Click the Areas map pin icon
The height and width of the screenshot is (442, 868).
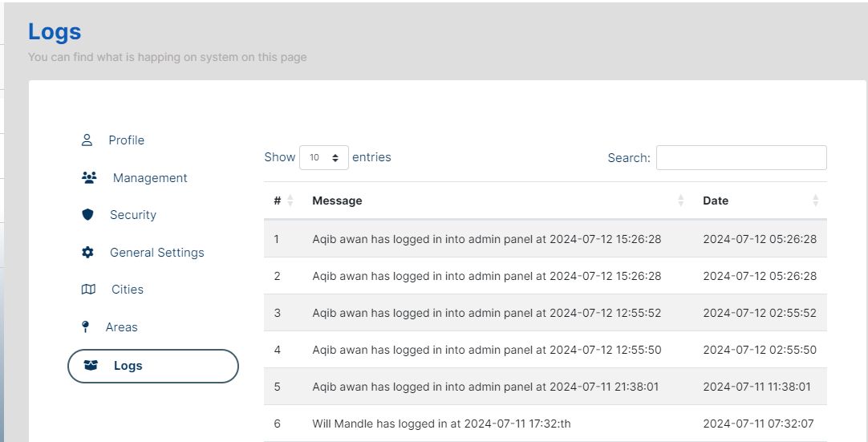tap(86, 327)
